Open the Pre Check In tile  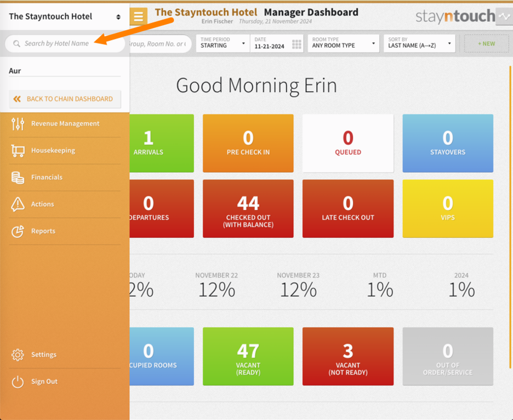pyautogui.click(x=248, y=144)
